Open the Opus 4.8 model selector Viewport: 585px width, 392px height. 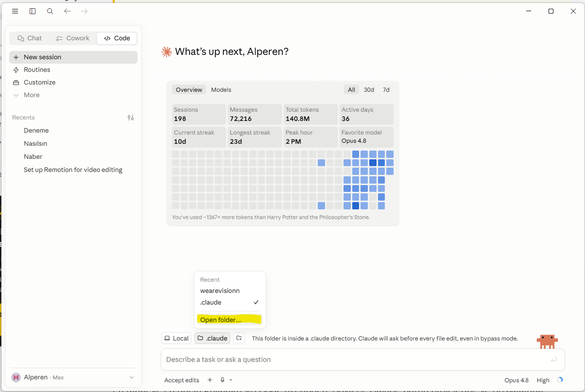tap(516, 380)
